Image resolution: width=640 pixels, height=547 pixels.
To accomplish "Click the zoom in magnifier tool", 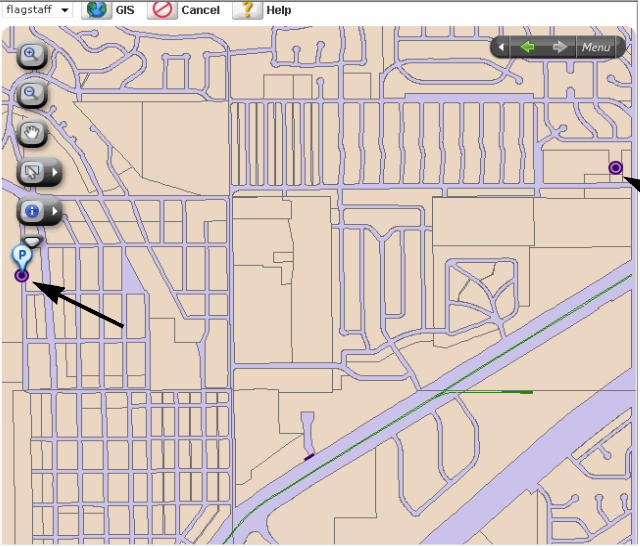I will tap(33, 56).
